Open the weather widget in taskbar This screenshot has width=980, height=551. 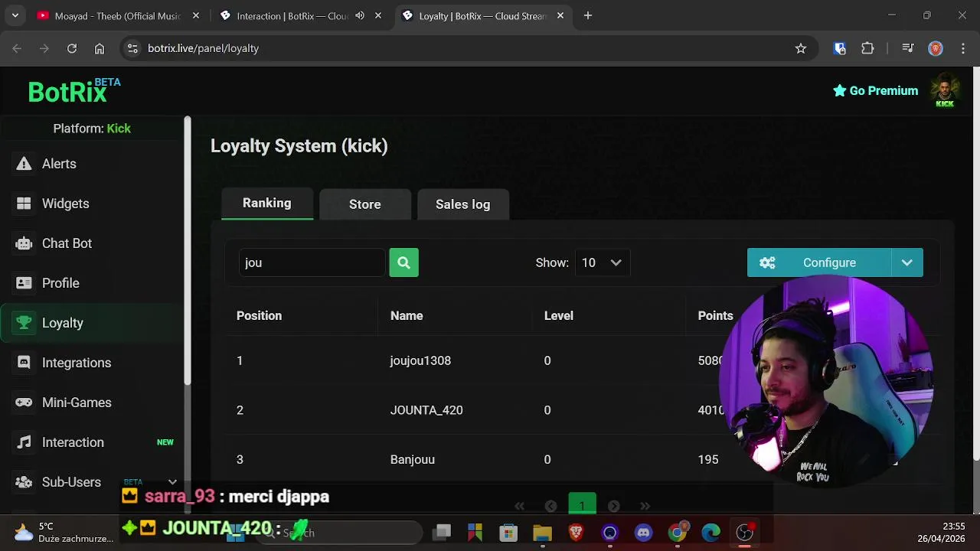[x=64, y=532]
